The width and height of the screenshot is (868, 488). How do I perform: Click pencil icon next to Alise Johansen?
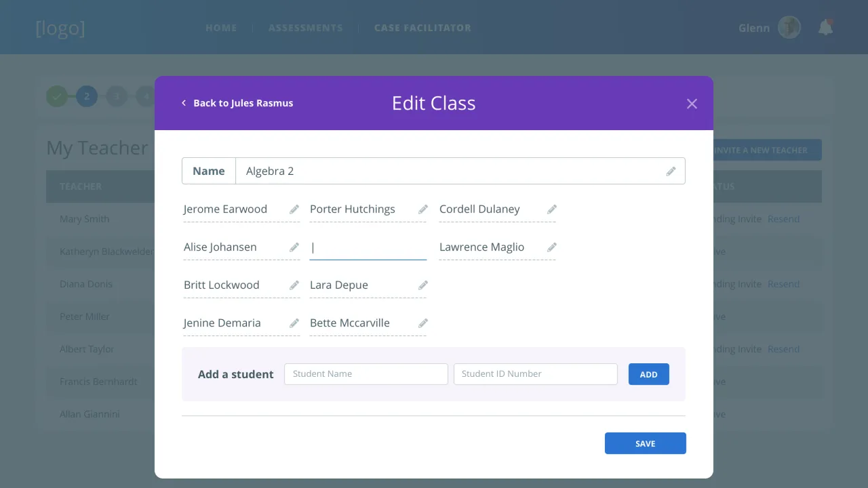tap(294, 247)
